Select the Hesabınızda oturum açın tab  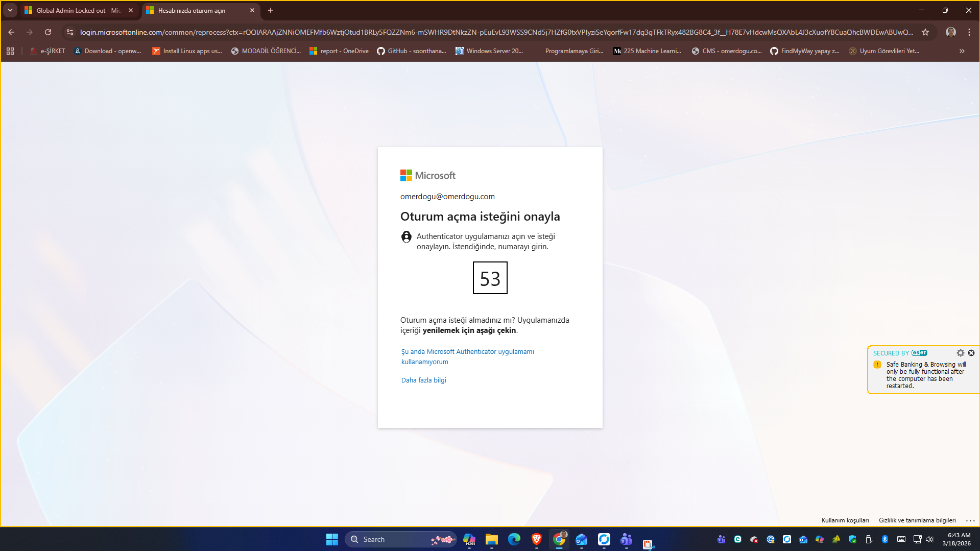click(200, 10)
